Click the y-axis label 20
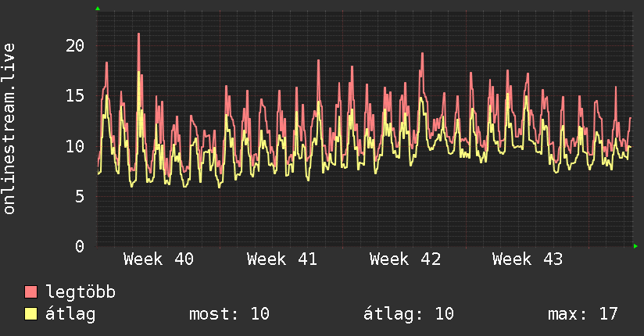This screenshot has width=644, height=336. pos(75,45)
